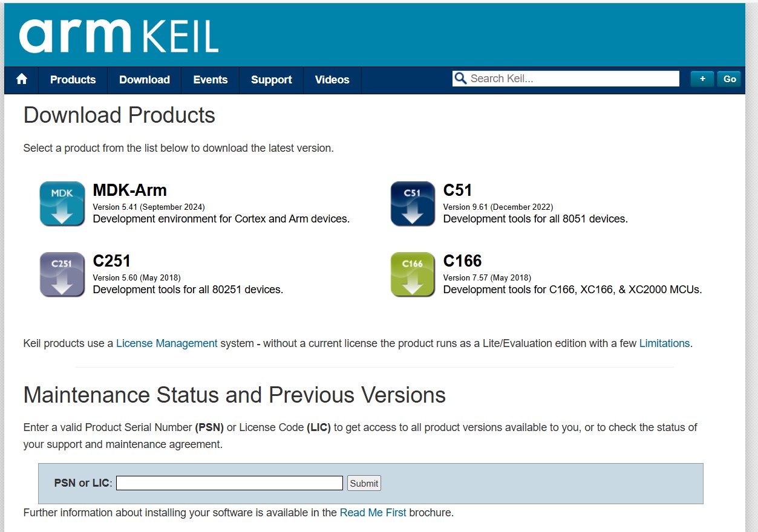The width and height of the screenshot is (758, 532).
Task: Navigate to the Events menu
Action: point(210,80)
